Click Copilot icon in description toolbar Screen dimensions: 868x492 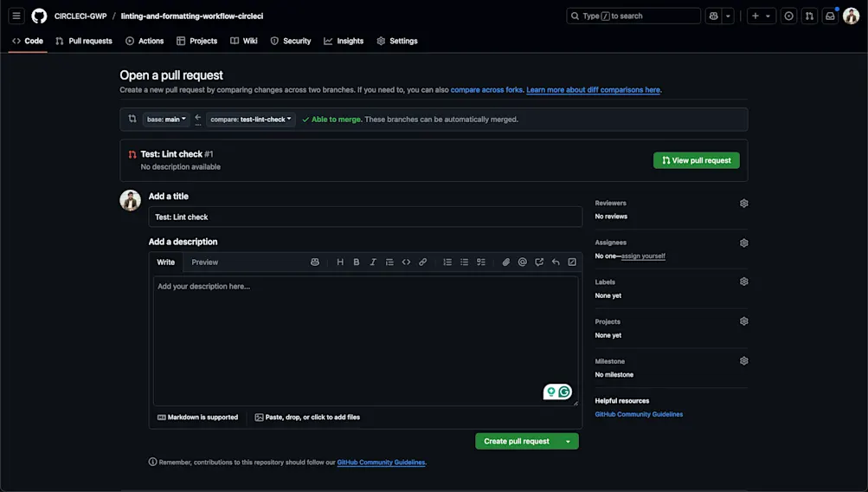coord(315,262)
